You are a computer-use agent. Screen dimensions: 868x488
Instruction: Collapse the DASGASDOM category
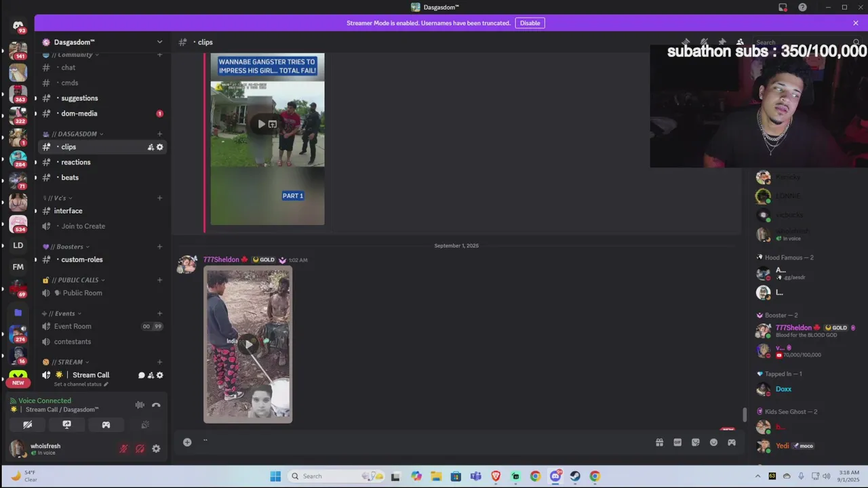click(x=73, y=134)
